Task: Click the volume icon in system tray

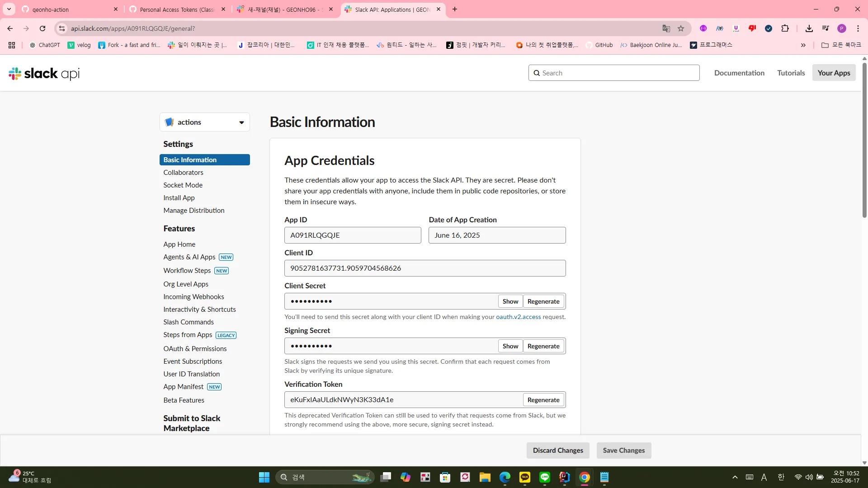Action: [x=809, y=477]
